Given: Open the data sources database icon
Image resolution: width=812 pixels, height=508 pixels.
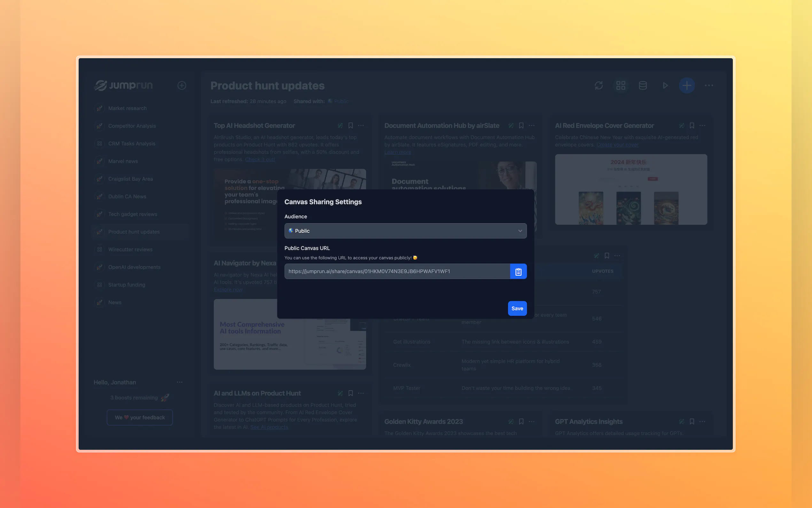Looking at the screenshot, I should pos(643,85).
